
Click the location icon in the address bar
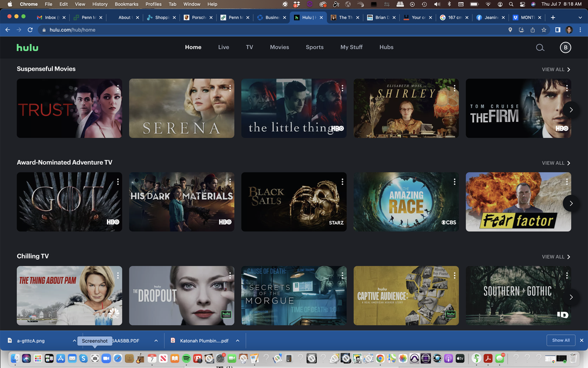coord(510,29)
